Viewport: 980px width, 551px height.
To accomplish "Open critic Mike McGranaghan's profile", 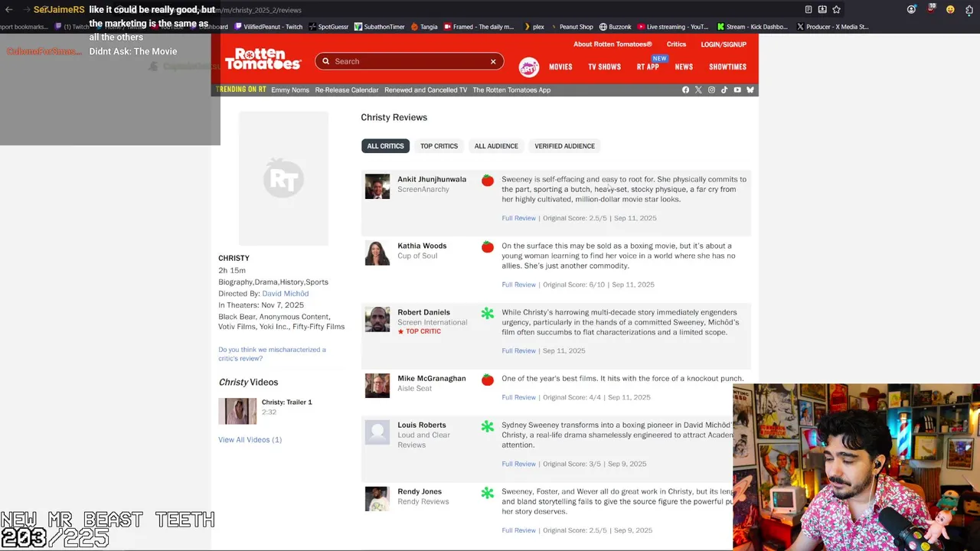I will [432, 378].
